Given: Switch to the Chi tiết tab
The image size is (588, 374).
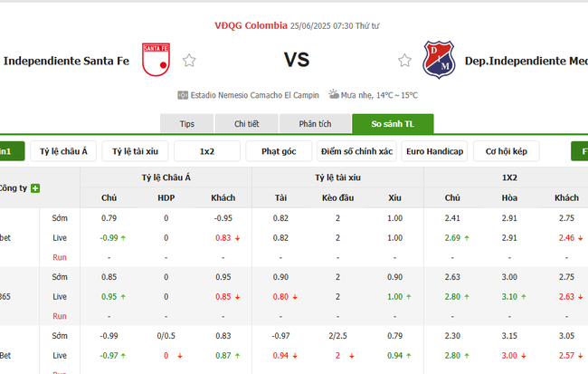Looking at the screenshot, I should click(x=247, y=123).
